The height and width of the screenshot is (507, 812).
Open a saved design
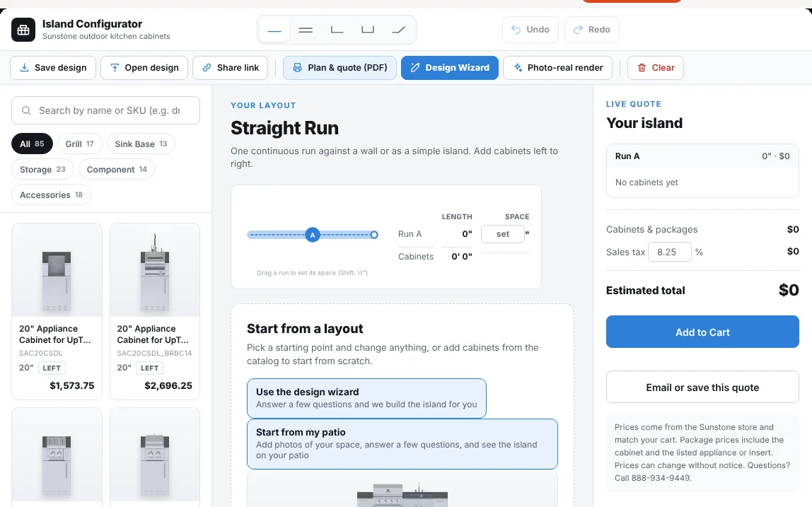[x=144, y=68]
